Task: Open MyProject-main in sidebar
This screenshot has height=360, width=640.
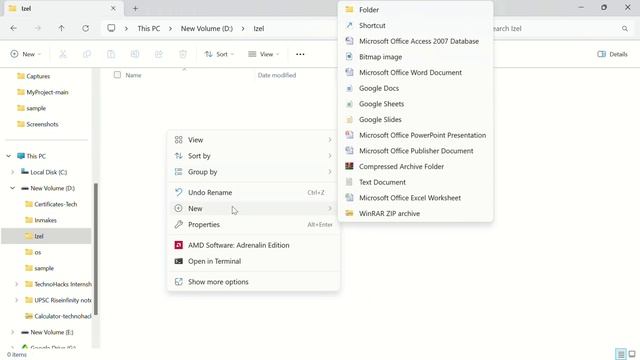Action: (x=43, y=92)
